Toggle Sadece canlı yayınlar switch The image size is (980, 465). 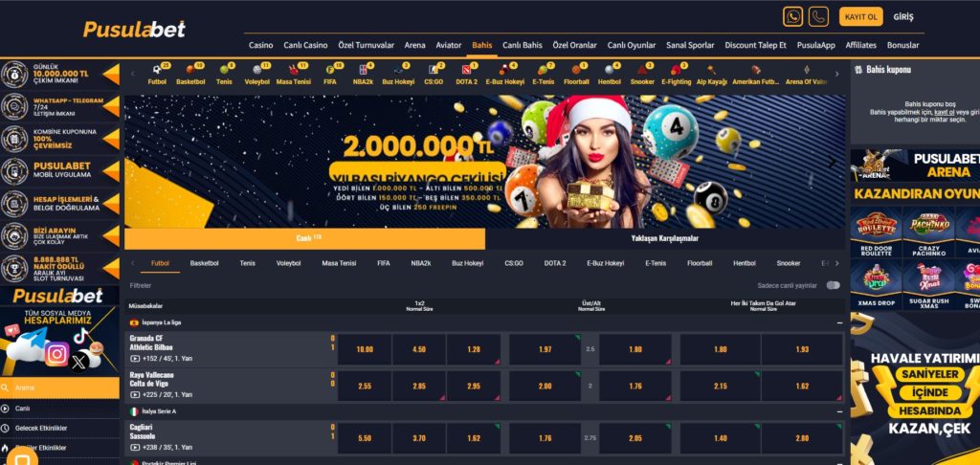(834, 286)
